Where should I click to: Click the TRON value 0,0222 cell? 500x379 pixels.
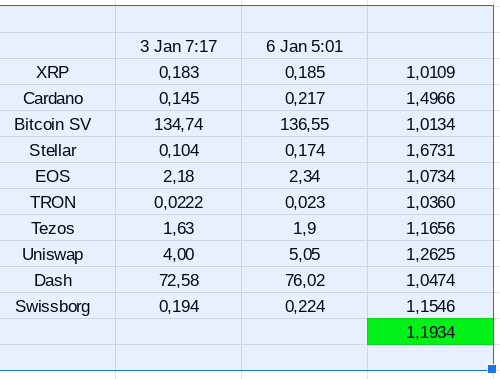[x=178, y=202]
